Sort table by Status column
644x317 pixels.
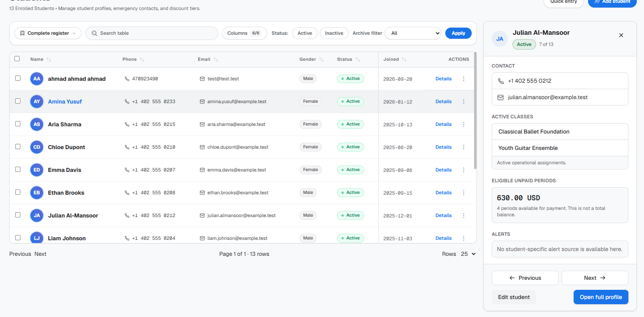(349, 60)
